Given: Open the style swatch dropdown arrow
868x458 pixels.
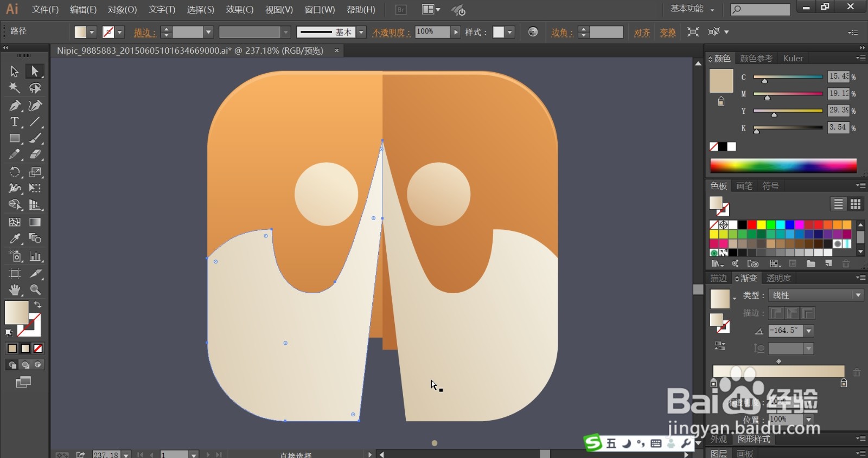Looking at the screenshot, I should [x=510, y=33].
